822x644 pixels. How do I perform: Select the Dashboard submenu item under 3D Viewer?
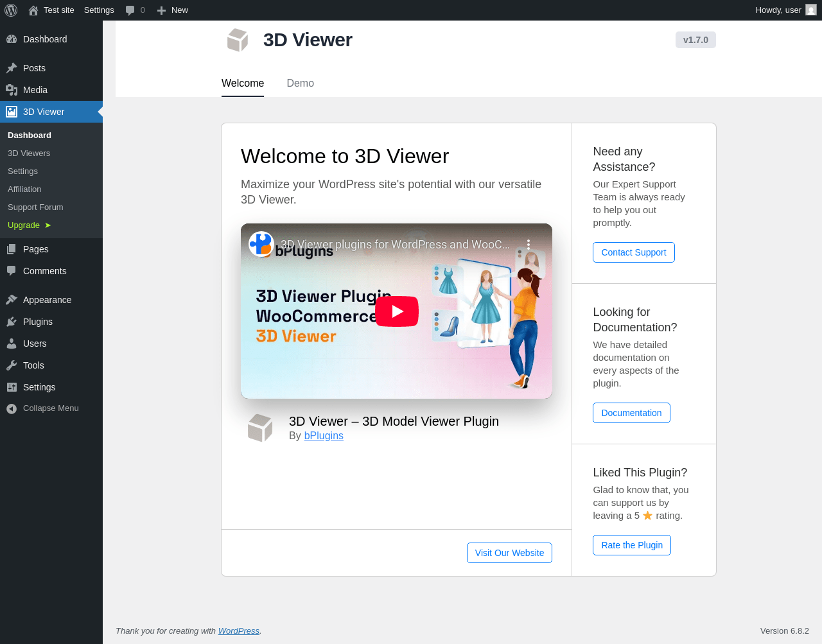(30, 135)
